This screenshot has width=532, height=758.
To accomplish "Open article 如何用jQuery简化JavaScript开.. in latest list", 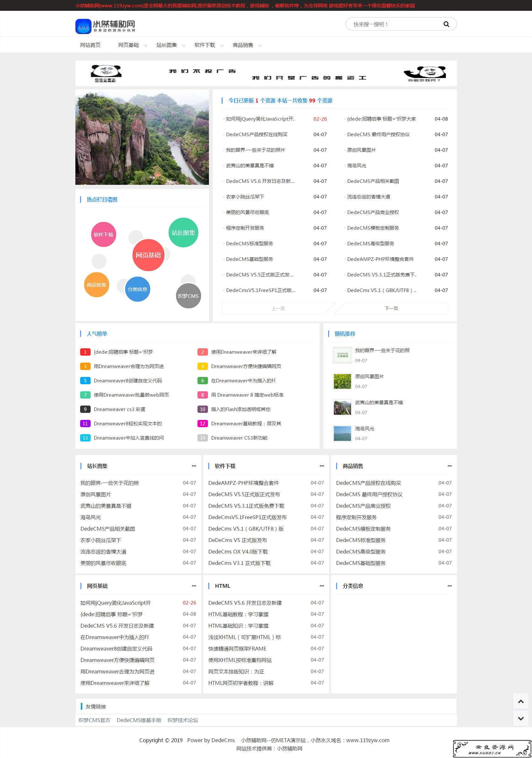I will (261, 119).
